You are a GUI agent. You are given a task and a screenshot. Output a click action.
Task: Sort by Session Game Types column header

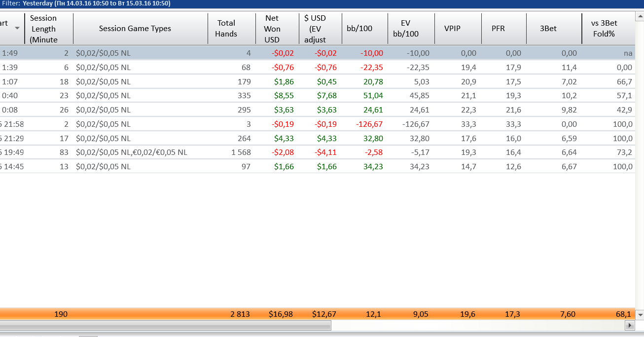pos(140,29)
